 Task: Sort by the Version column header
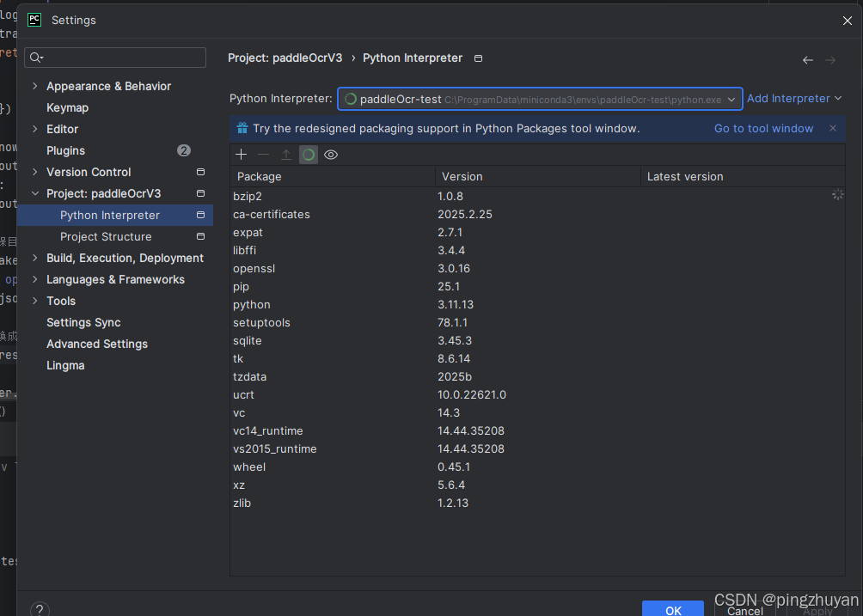[x=538, y=176]
